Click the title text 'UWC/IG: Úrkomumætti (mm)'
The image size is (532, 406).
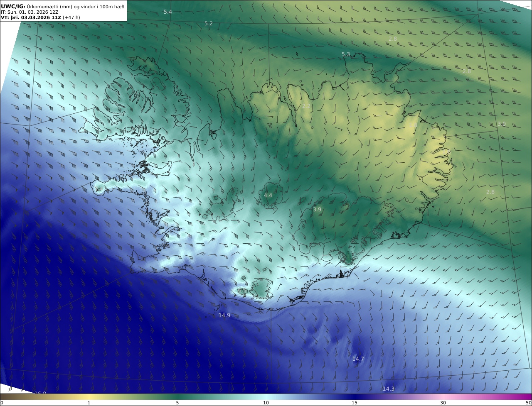pyautogui.click(x=37, y=6)
